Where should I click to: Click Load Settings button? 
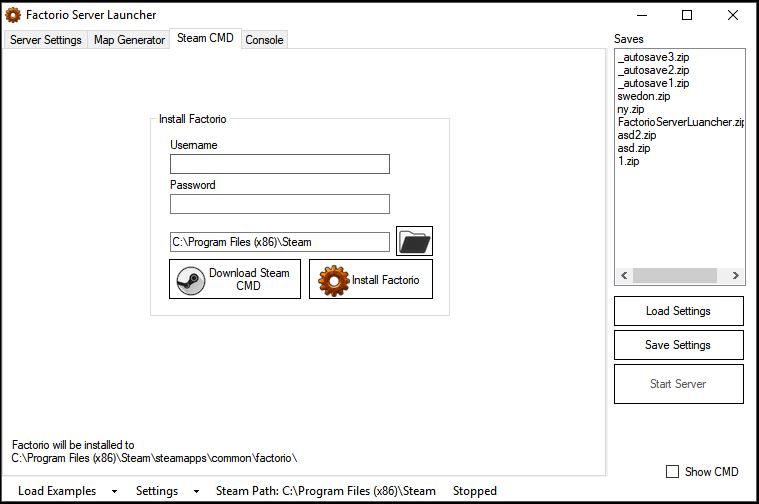pyautogui.click(x=679, y=311)
